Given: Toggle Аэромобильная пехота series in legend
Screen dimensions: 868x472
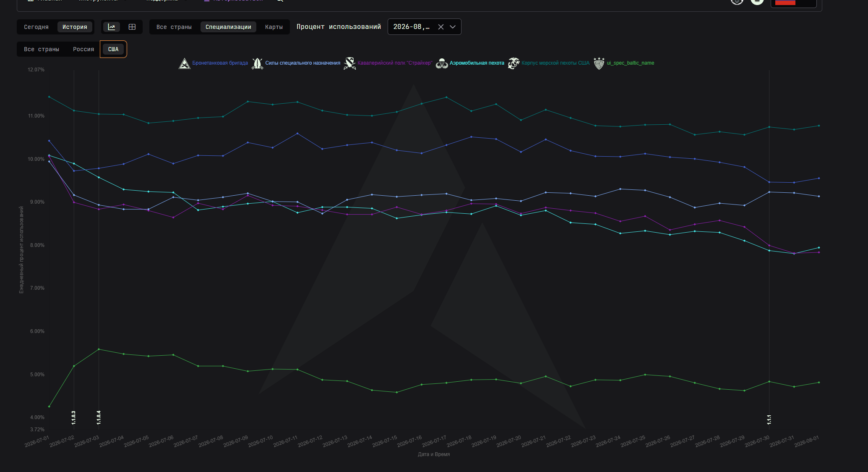Looking at the screenshot, I should 477,63.
